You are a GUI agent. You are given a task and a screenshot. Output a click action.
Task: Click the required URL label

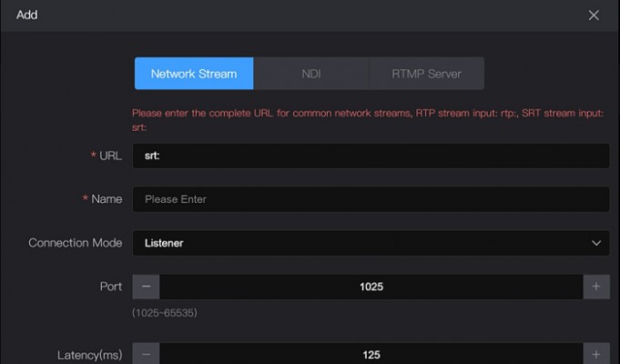(107, 156)
